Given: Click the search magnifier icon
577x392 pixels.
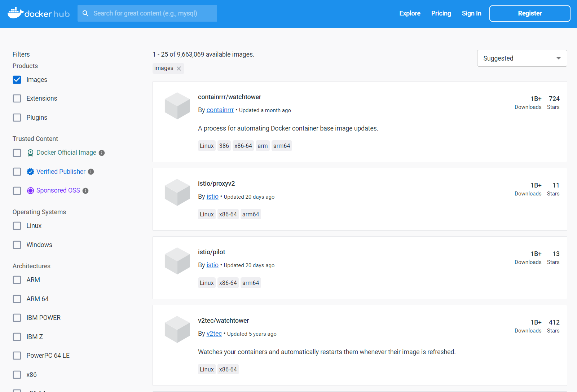Looking at the screenshot, I should coord(85,13).
